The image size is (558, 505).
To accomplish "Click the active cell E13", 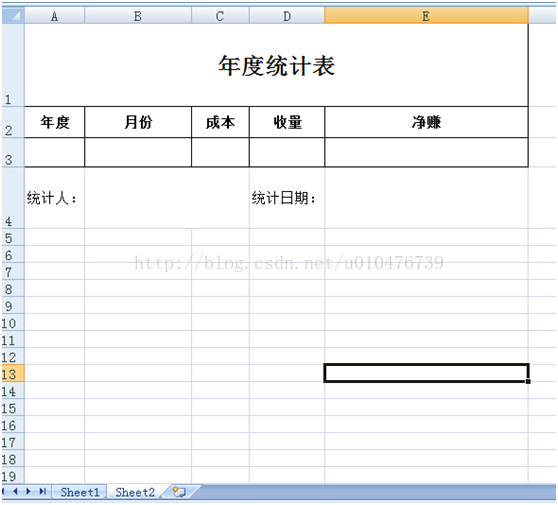I will click(426, 373).
